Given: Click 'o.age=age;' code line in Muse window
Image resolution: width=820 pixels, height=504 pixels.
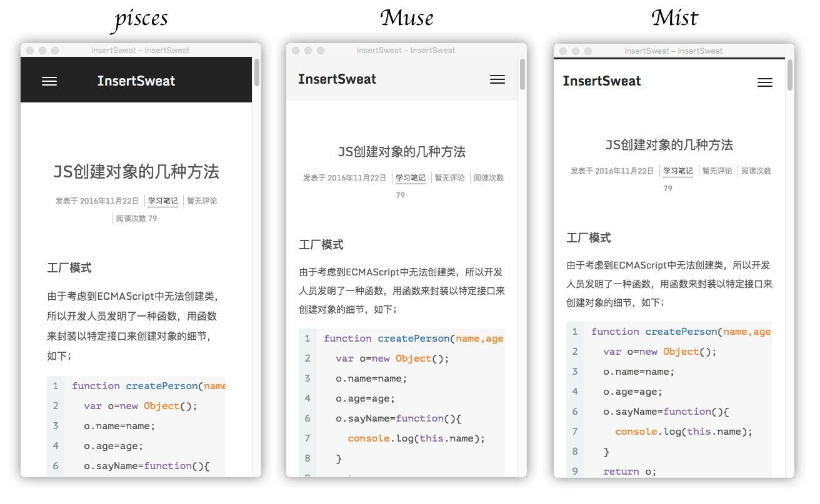Looking at the screenshot, I should [x=366, y=398].
